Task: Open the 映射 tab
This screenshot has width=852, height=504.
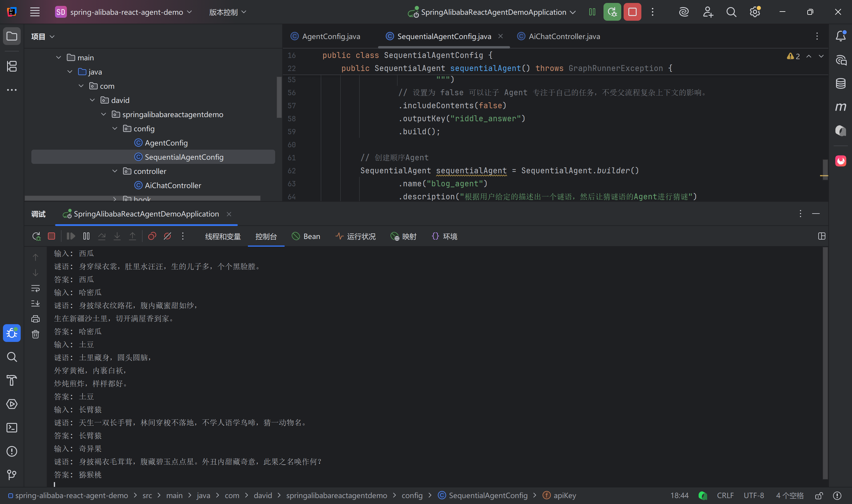Action: [403, 236]
